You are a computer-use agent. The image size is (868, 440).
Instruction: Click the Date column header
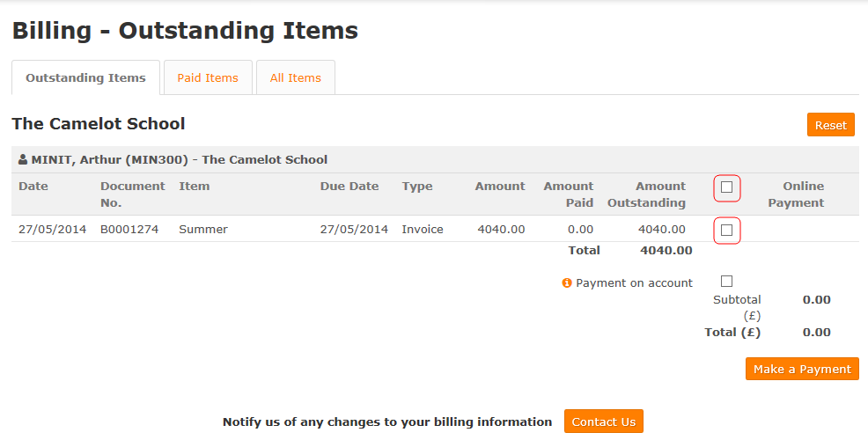pos(33,187)
